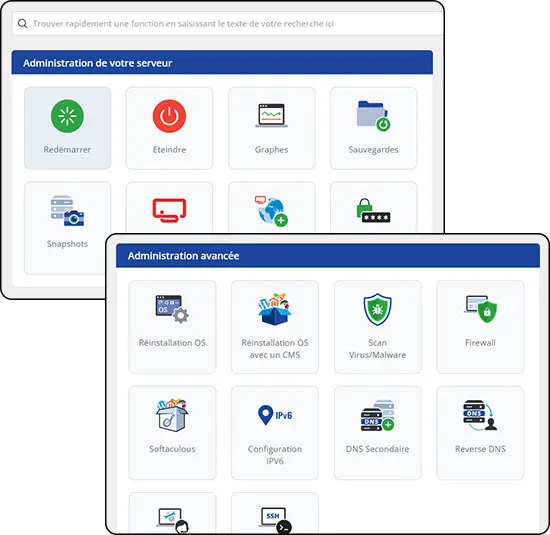Click the Configuration IPV6 label

point(275,455)
